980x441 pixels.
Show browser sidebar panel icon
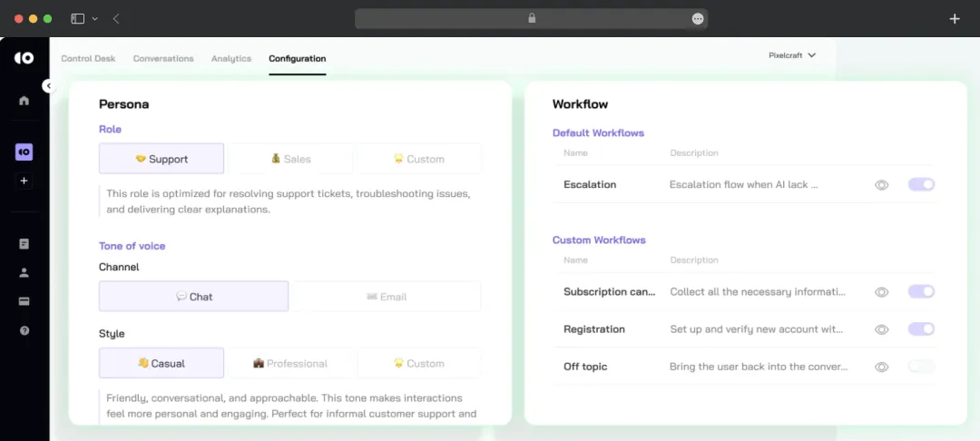pyautogui.click(x=77, y=19)
